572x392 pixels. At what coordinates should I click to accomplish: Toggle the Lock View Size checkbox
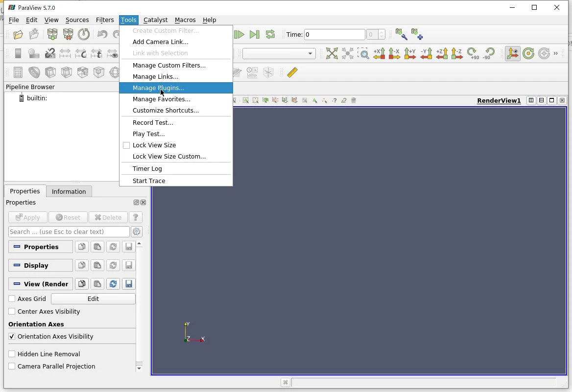tap(126, 145)
